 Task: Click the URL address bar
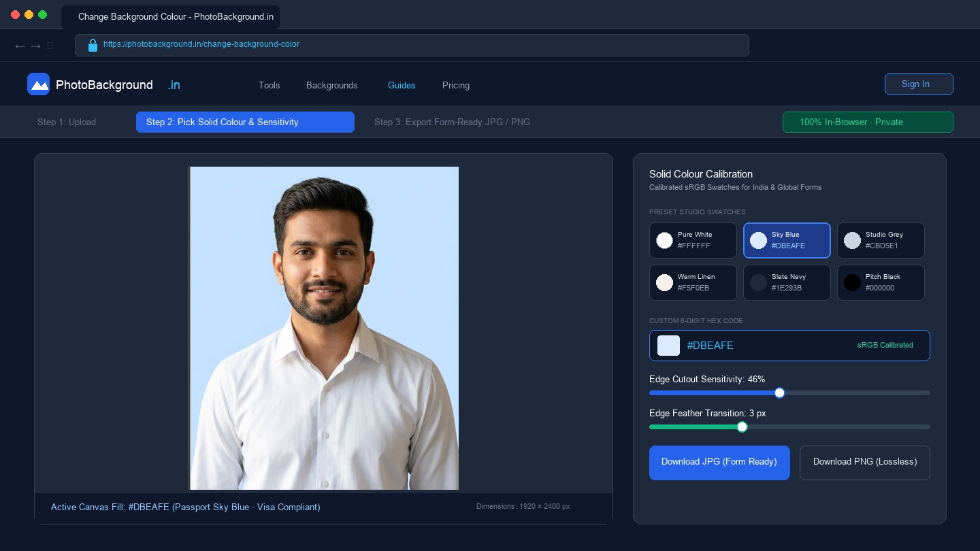pyautogui.click(x=412, y=45)
